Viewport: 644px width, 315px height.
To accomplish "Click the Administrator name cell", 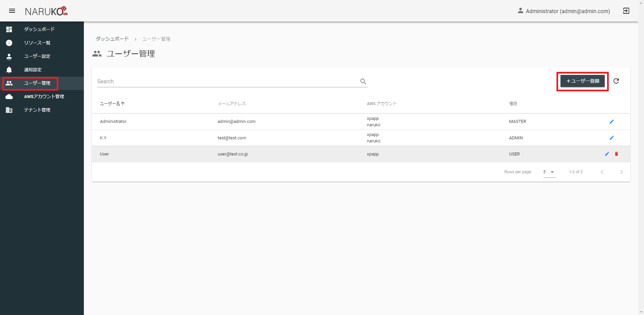I will [113, 122].
